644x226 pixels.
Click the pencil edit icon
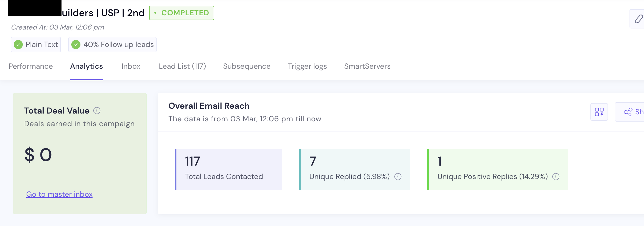[639, 19]
